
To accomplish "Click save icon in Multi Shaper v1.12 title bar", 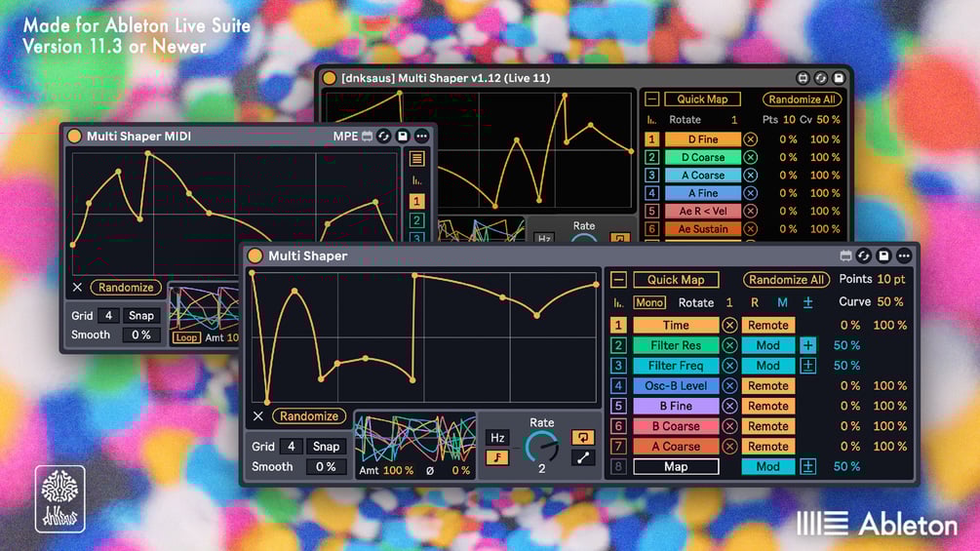I will (839, 78).
